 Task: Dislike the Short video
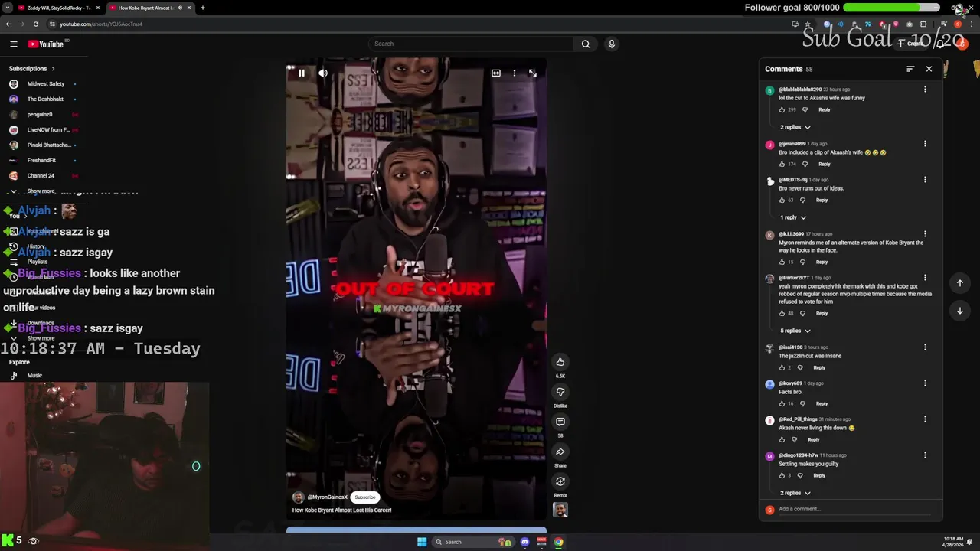point(560,392)
